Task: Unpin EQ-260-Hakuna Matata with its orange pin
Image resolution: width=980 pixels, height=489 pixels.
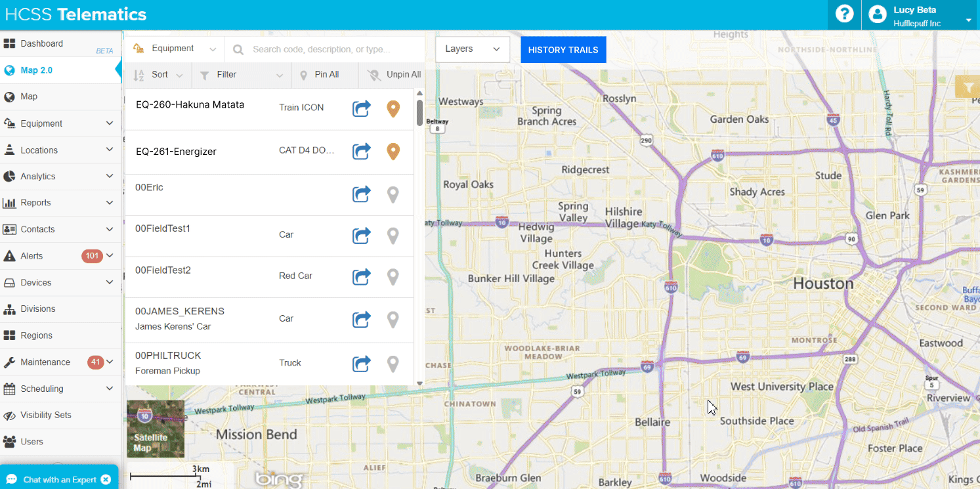Action: (393, 109)
